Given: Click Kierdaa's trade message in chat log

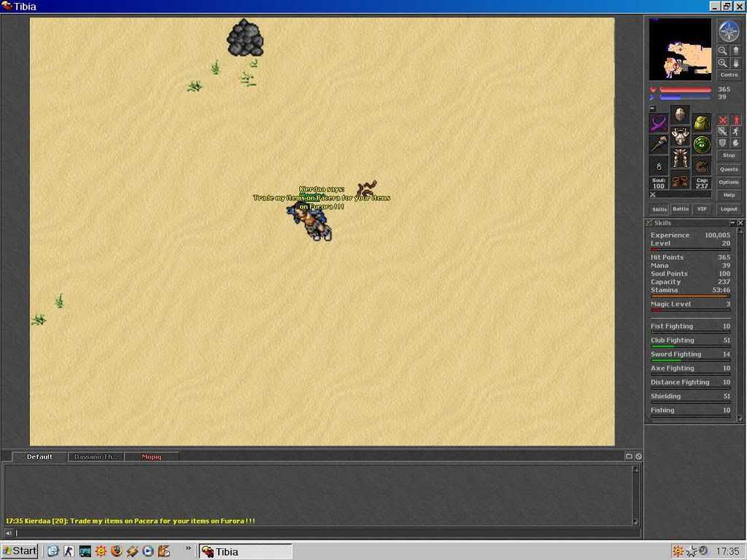Looking at the screenshot, I should coord(131,521).
